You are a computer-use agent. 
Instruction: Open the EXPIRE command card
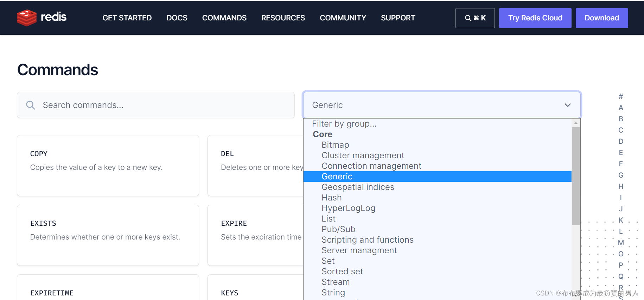[256, 235]
